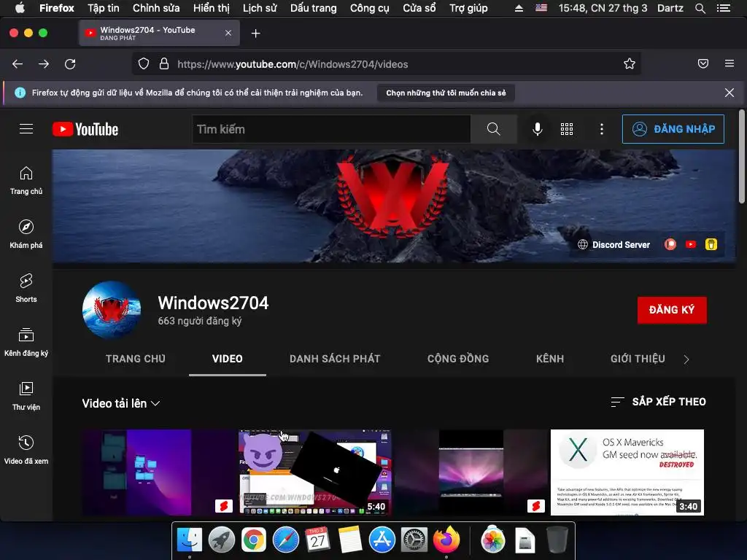
Task: Open the OS X Mavericks 3:40 video
Action: 627,472
